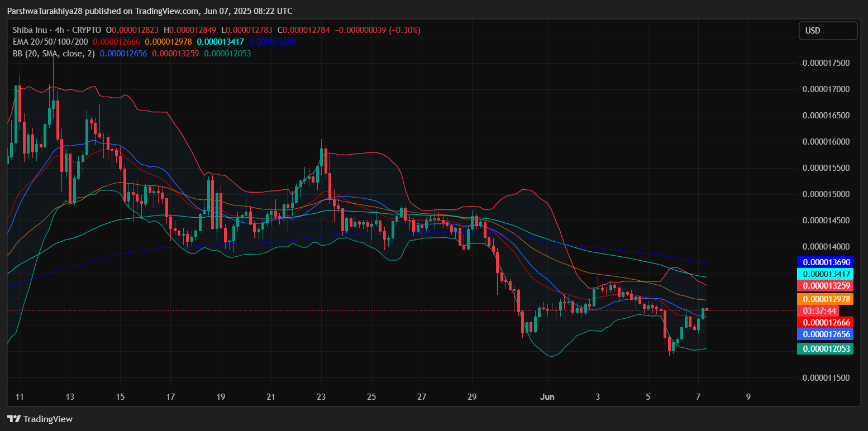
Task: Click the BB upper value 0.000013259 in legend
Action: tap(175, 54)
